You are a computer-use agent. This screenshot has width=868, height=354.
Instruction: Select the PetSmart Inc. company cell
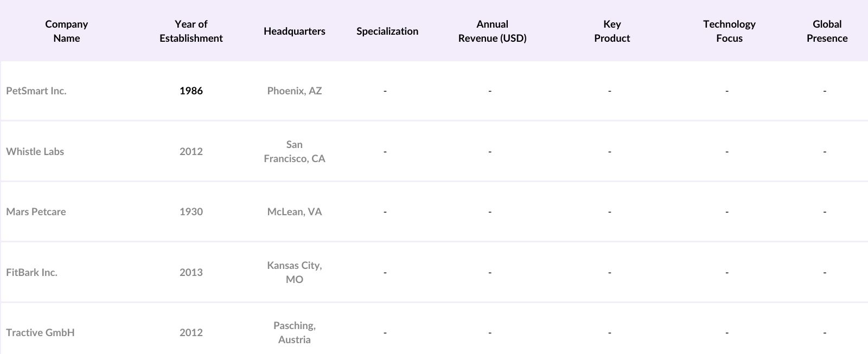(36, 91)
